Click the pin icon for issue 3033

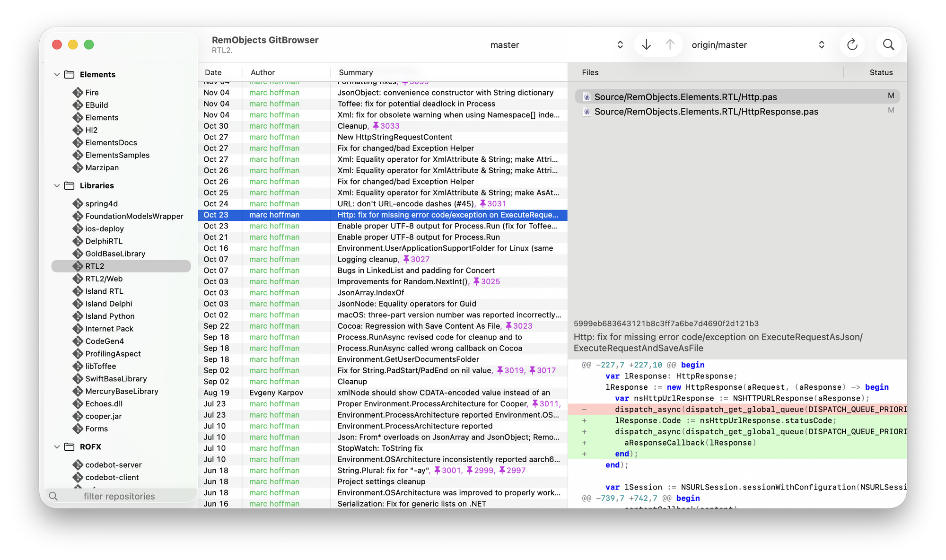(376, 126)
